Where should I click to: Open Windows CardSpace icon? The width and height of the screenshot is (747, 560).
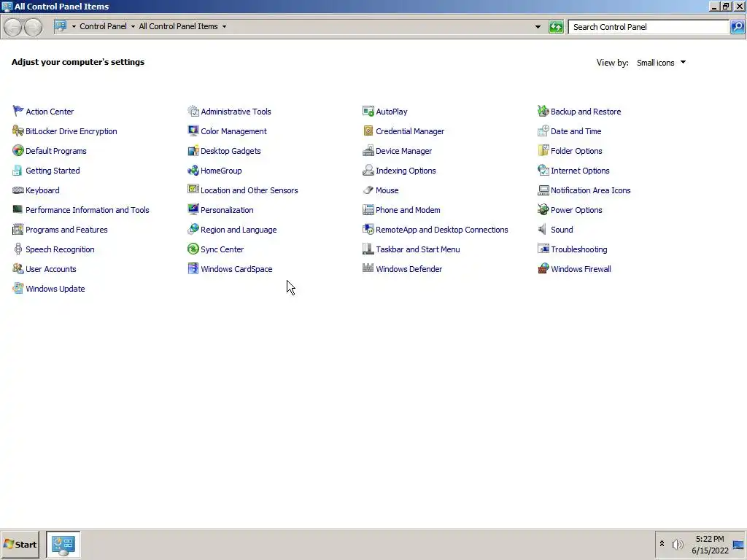click(x=193, y=268)
